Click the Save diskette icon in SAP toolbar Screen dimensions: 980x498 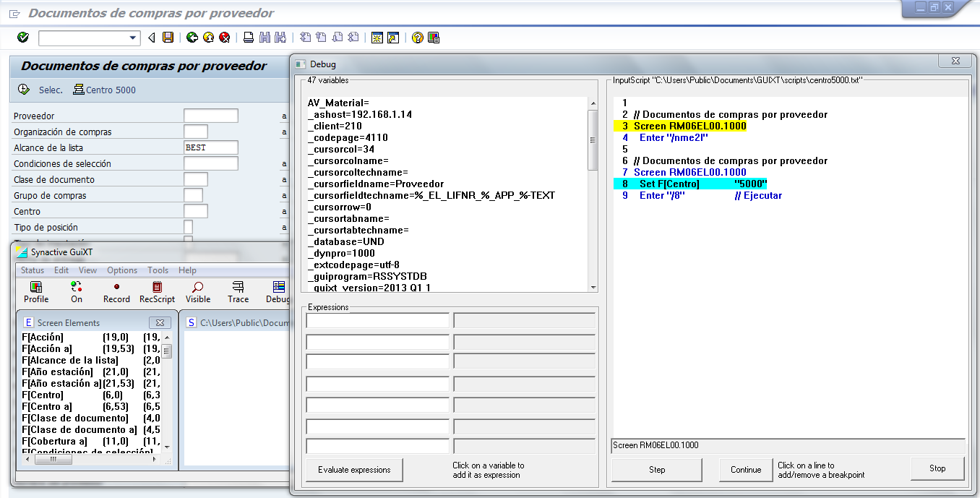click(x=168, y=38)
